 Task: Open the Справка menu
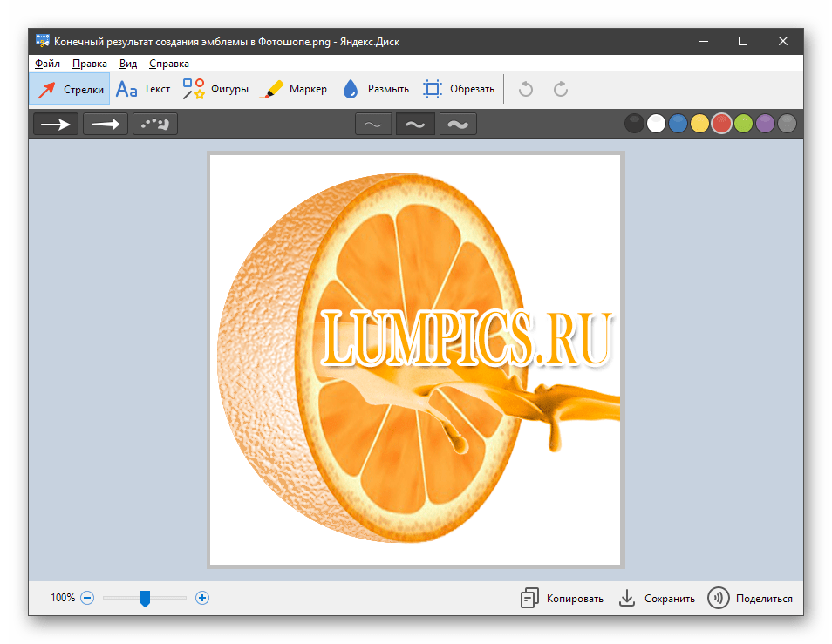(169, 64)
